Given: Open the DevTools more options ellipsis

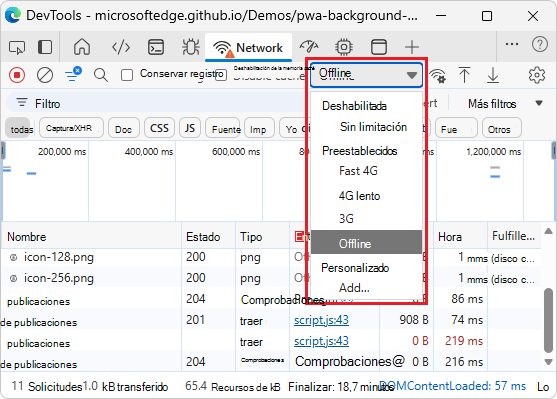Looking at the screenshot, I should point(512,44).
